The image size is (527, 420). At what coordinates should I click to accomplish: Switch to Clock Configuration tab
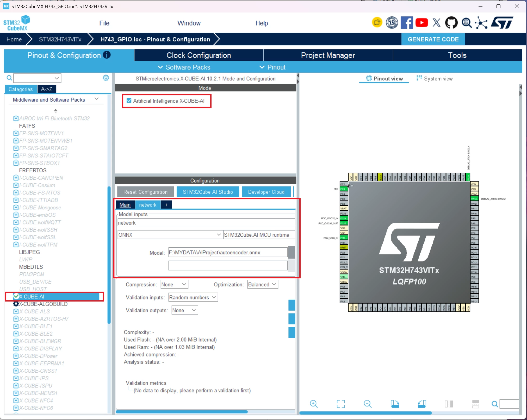click(199, 55)
